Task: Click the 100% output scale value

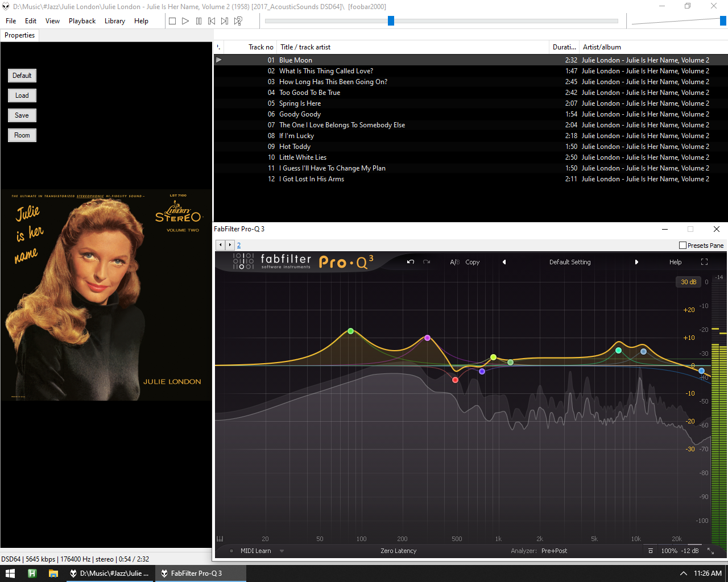Action: click(x=669, y=551)
